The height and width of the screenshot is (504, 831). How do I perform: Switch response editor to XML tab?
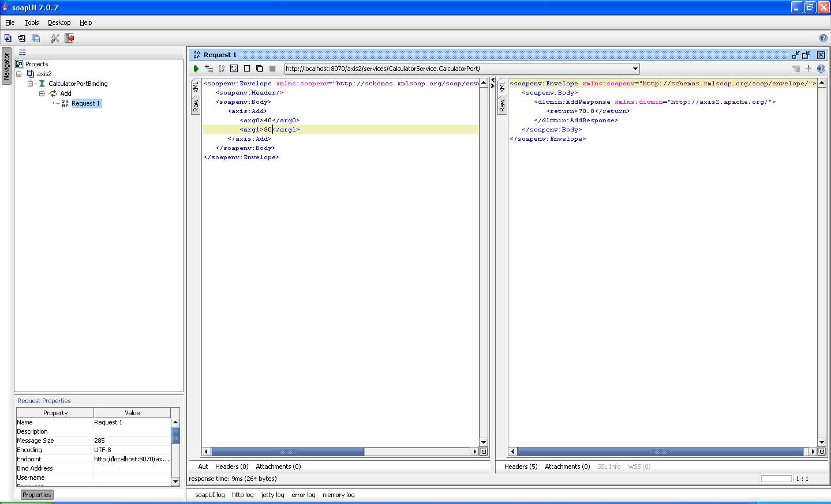pos(502,87)
